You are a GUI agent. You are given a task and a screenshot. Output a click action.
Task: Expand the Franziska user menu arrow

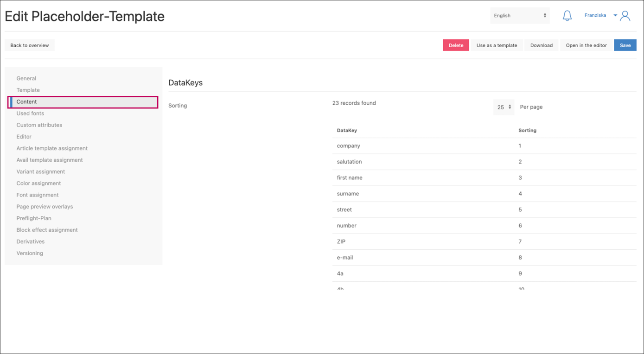(615, 15)
